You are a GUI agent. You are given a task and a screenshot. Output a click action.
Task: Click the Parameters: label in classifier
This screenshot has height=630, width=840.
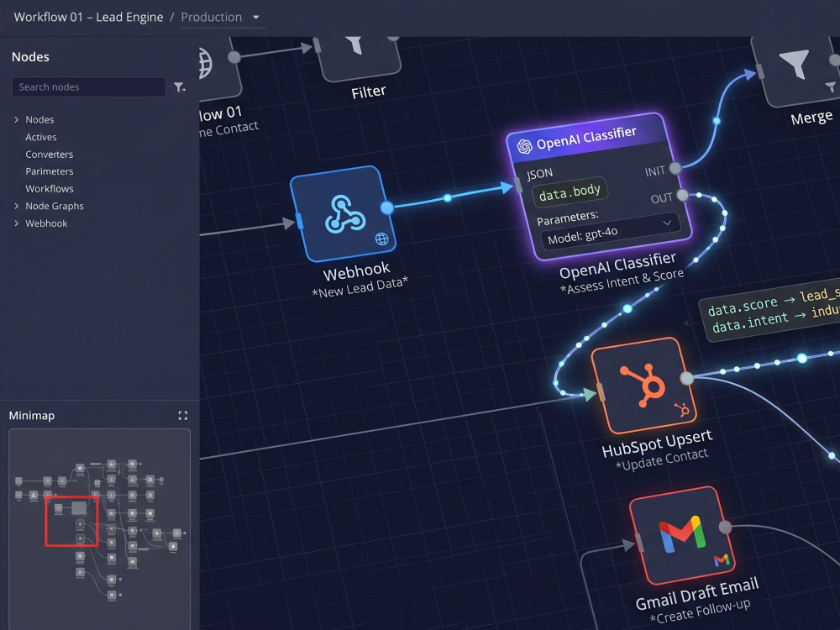pos(567,218)
